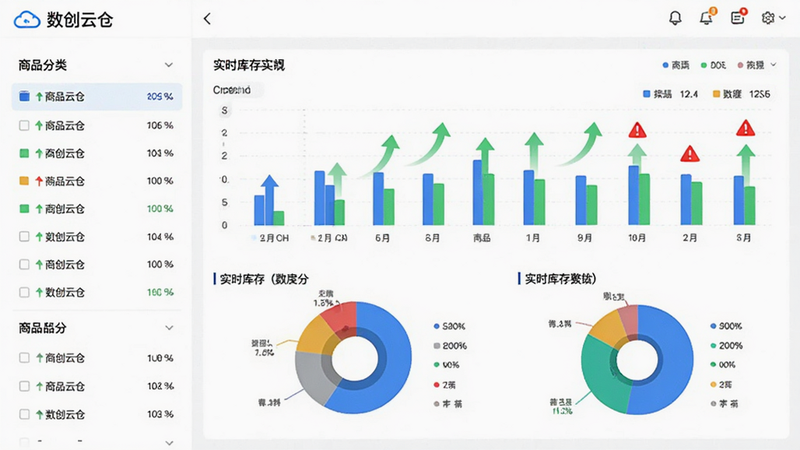Open the Cropsind selector above the chart
Screen dimensions: 800x450
[x=237, y=90]
